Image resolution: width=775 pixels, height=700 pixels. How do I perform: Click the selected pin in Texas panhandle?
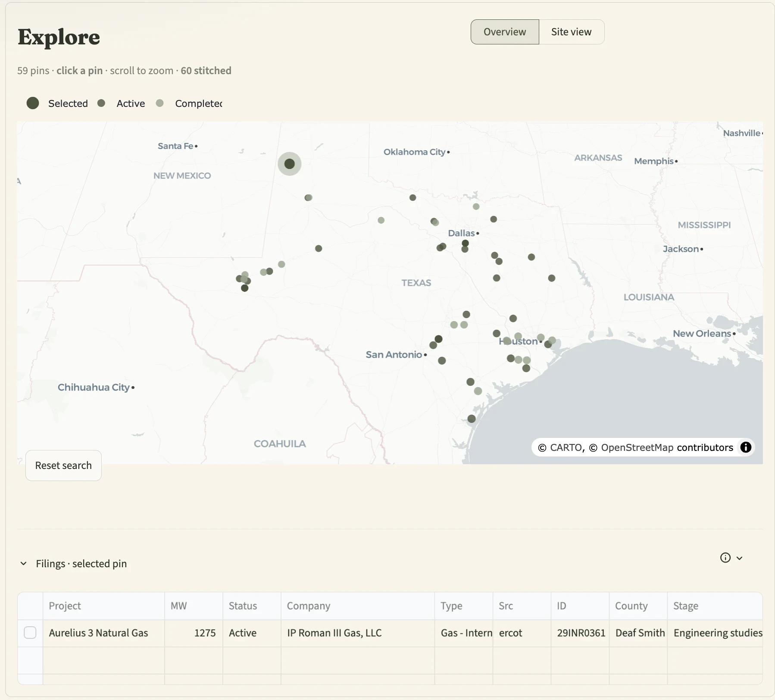(x=290, y=164)
